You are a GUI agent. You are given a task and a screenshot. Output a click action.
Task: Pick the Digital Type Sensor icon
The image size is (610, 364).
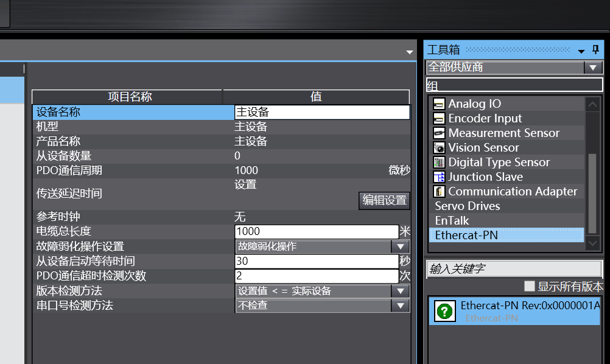(439, 162)
